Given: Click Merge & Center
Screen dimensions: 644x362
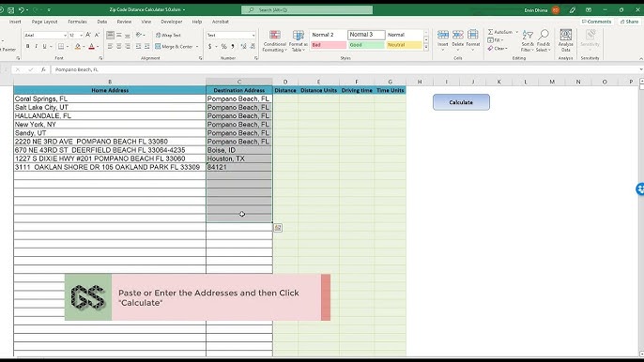Looking at the screenshot, I should pyautogui.click(x=174, y=47).
